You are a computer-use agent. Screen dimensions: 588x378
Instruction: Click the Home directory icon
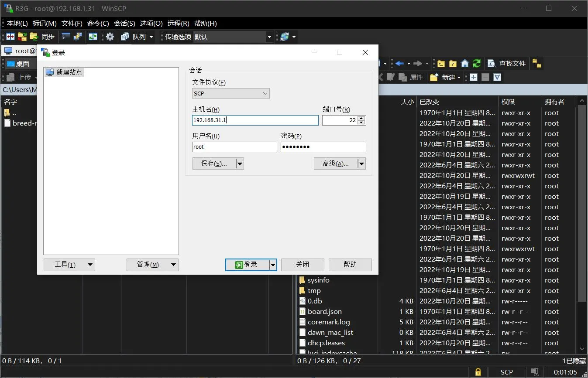(464, 63)
